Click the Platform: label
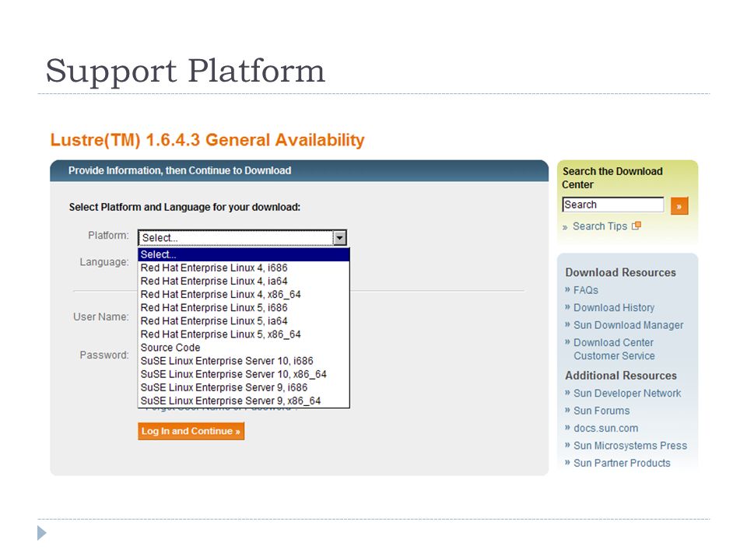The image size is (747, 560). pyautogui.click(x=108, y=235)
